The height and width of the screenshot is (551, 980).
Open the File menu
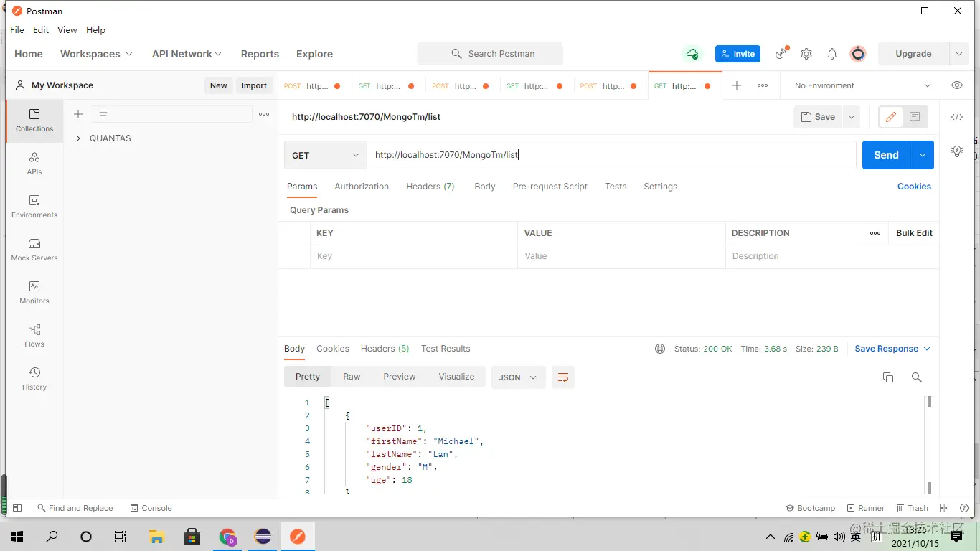pyautogui.click(x=17, y=30)
